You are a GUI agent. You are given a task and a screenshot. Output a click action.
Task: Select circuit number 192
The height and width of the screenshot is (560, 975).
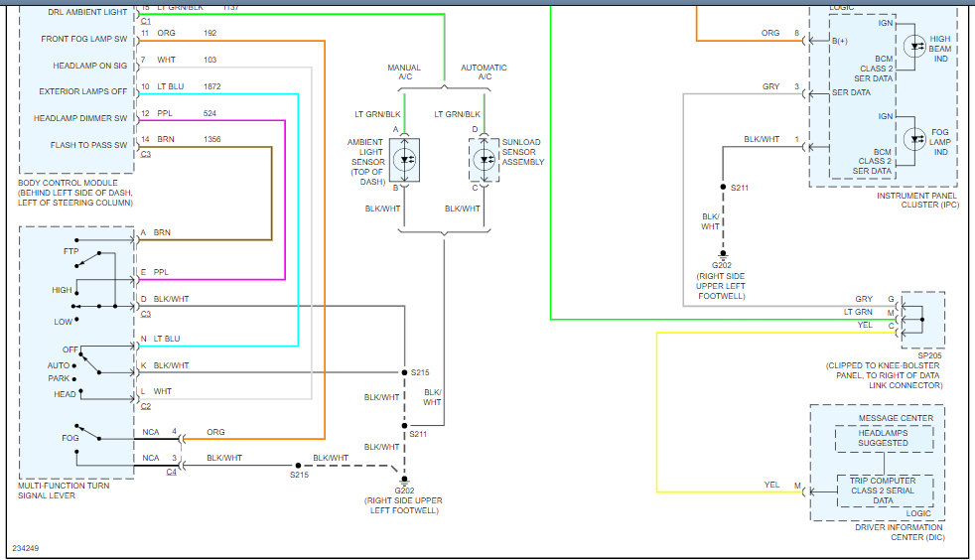(x=210, y=33)
